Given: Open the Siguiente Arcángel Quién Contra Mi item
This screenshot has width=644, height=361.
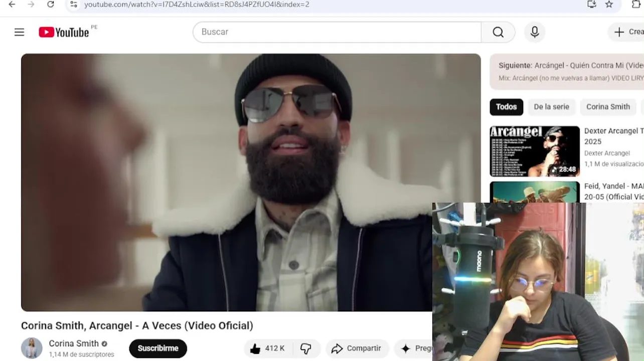Looking at the screenshot, I should [567, 71].
